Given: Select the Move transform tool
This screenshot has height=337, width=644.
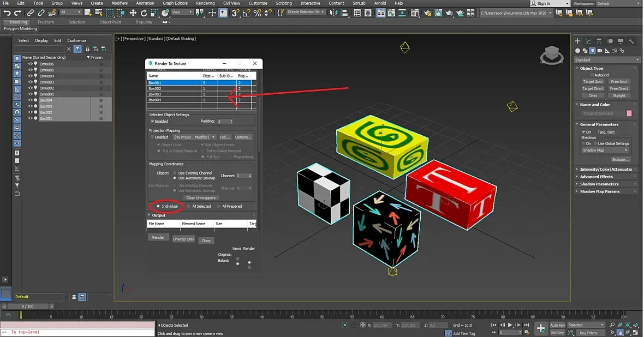Looking at the screenshot, I should point(133,13).
